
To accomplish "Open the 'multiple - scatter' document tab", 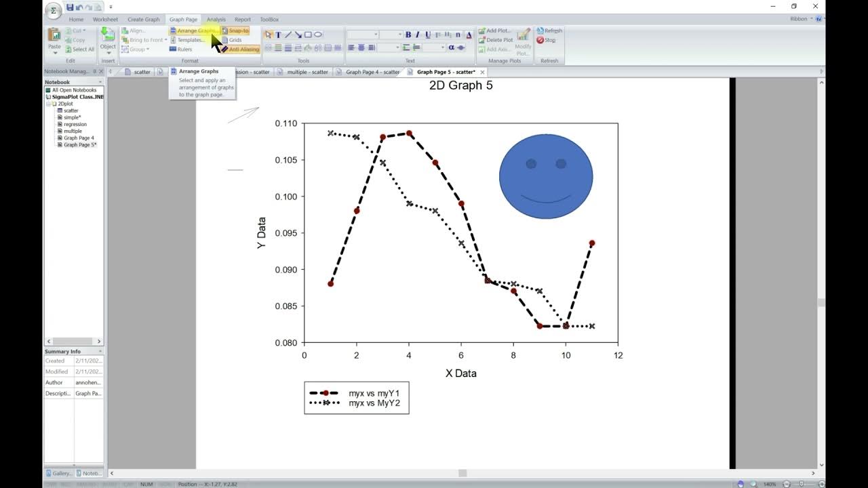I will 304,72.
